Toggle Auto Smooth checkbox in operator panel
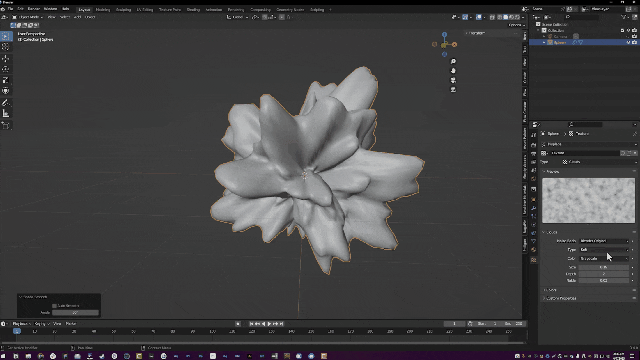Image resolution: width=640 pixels, height=360 pixels. tap(54, 305)
